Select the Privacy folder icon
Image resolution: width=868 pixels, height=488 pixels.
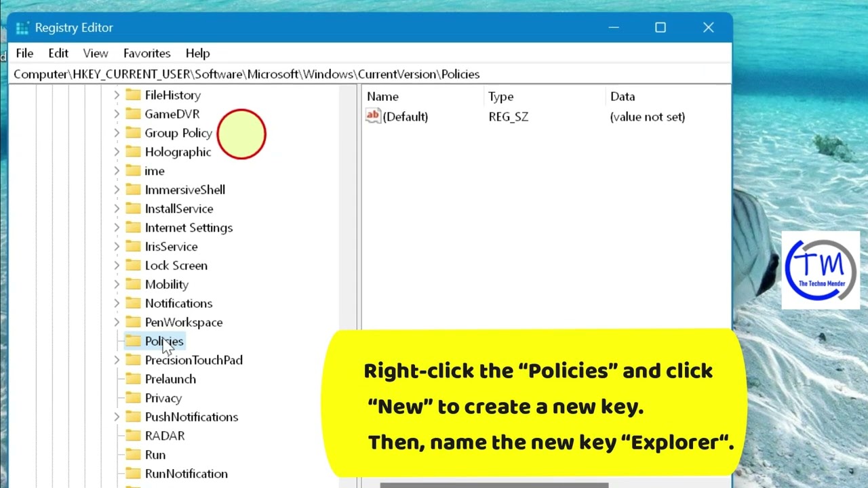coord(133,398)
